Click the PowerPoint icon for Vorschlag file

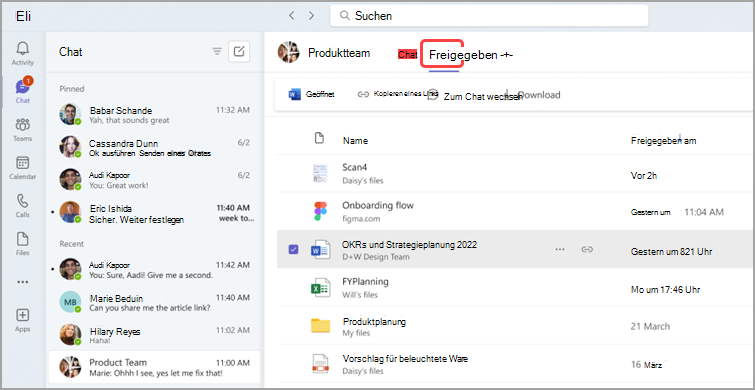320,364
